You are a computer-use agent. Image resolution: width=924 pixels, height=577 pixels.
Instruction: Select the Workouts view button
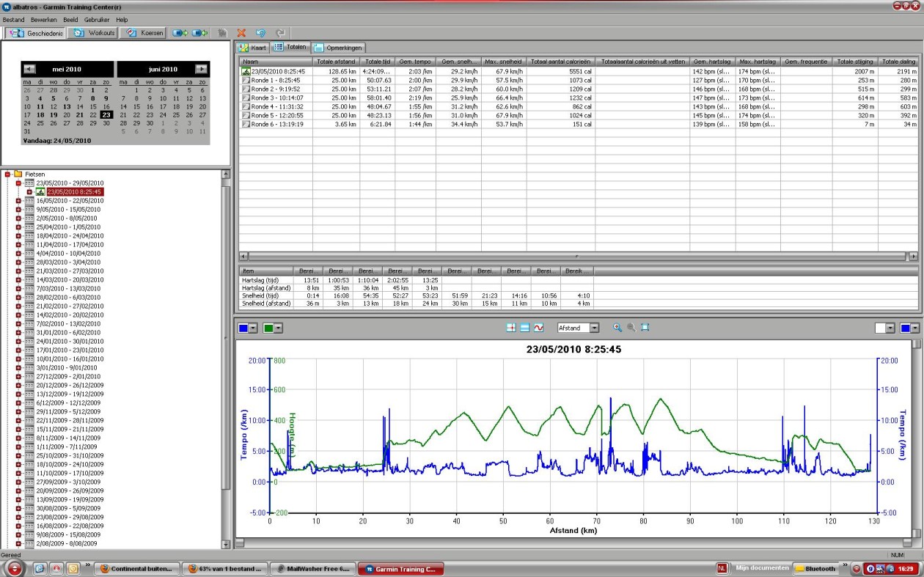94,33
